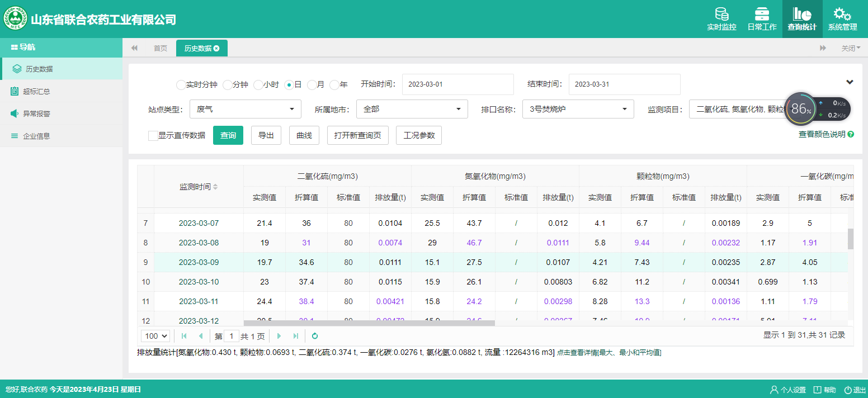Click the table's horizontal scrollbar thumb
This screenshot has height=398, width=868.
pos(369,323)
